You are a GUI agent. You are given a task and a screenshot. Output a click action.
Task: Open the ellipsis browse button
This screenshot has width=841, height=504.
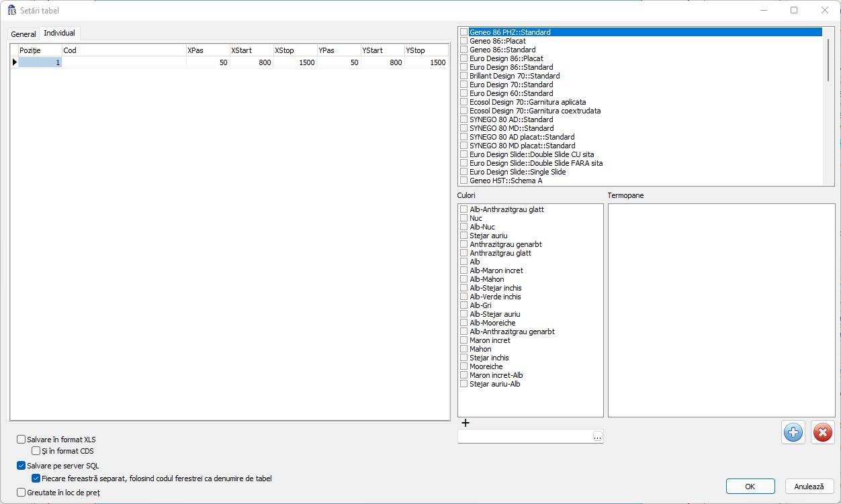tap(598, 436)
